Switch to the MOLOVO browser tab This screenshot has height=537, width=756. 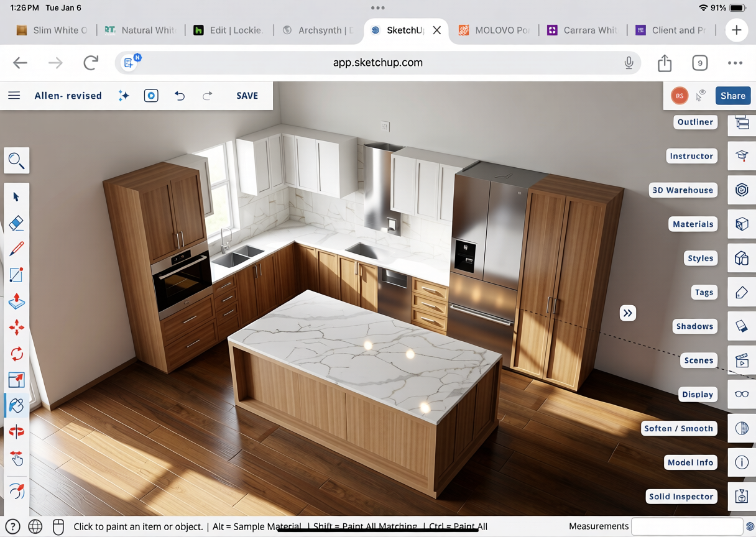[494, 30]
